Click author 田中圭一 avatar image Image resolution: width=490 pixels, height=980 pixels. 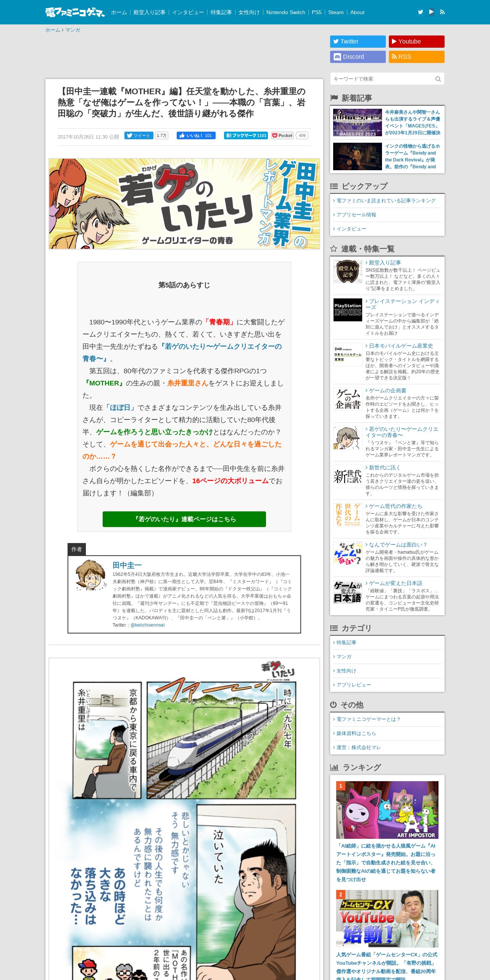point(91,575)
